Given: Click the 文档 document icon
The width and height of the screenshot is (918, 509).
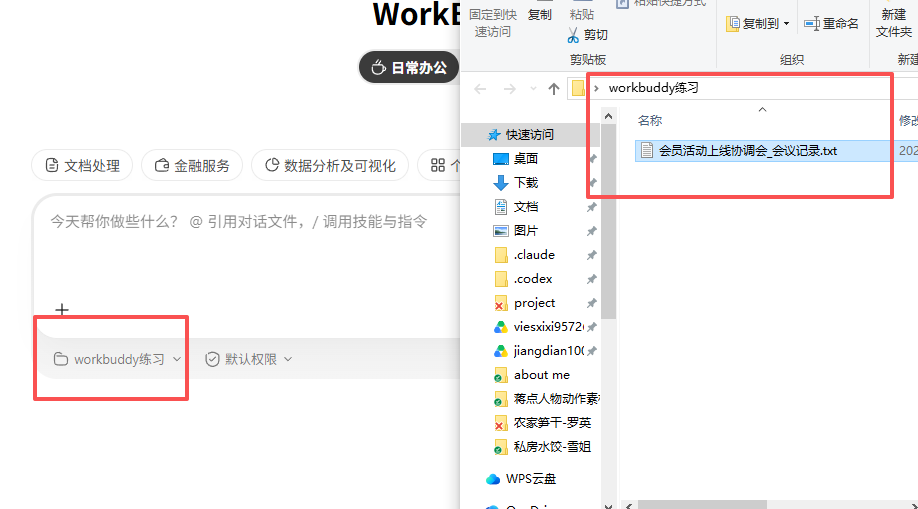Looking at the screenshot, I should pyautogui.click(x=501, y=207).
